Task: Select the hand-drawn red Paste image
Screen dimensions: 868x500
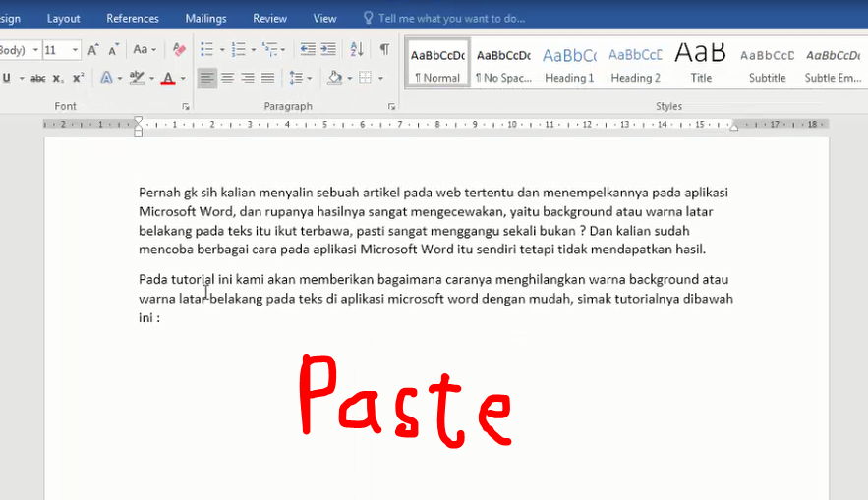Action: tap(405, 400)
